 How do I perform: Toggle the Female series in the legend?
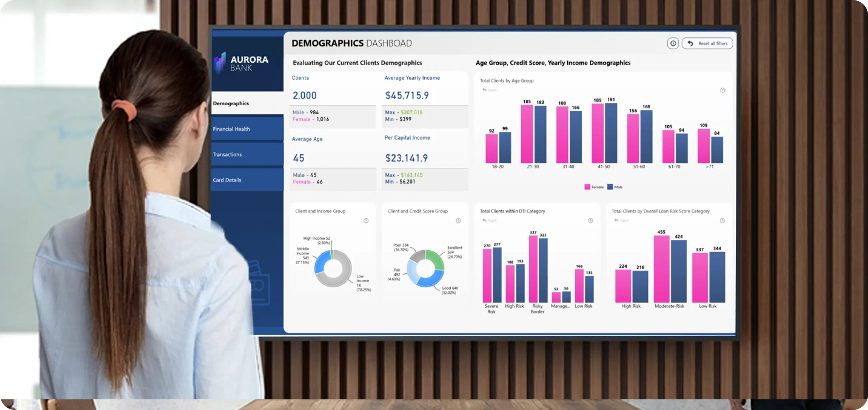click(x=595, y=187)
